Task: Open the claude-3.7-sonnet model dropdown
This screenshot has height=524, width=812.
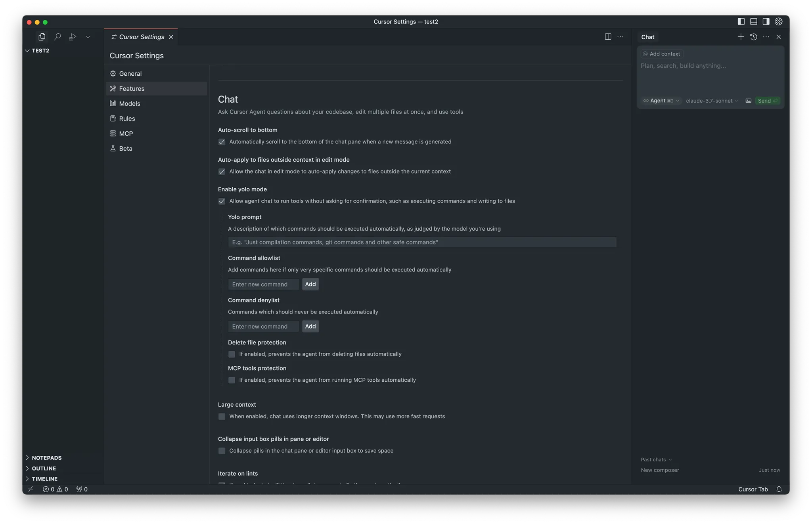Action: point(712,101)
